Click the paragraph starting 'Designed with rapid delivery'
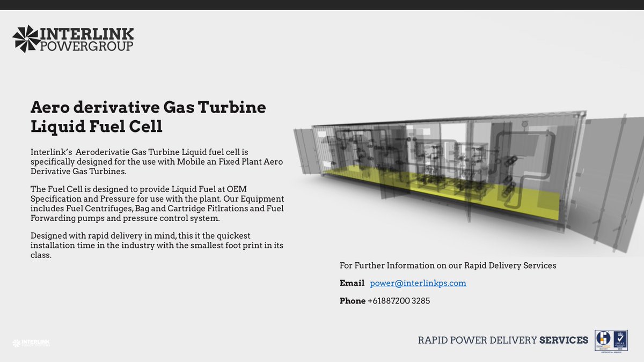 (157, 246)
